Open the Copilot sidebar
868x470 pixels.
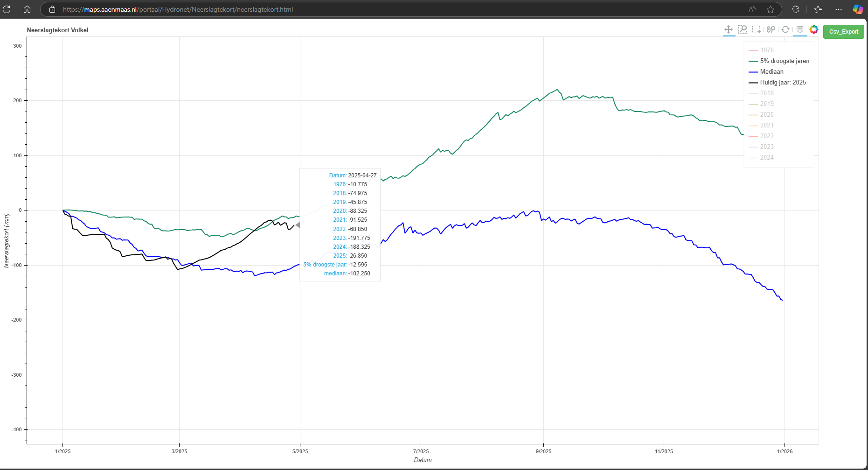click(858, 9)
